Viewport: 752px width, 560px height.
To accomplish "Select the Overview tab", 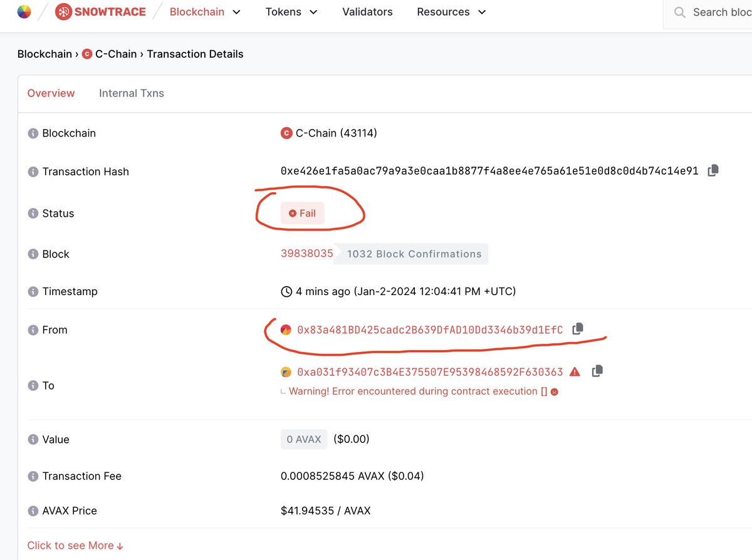I will coord(51,93).
